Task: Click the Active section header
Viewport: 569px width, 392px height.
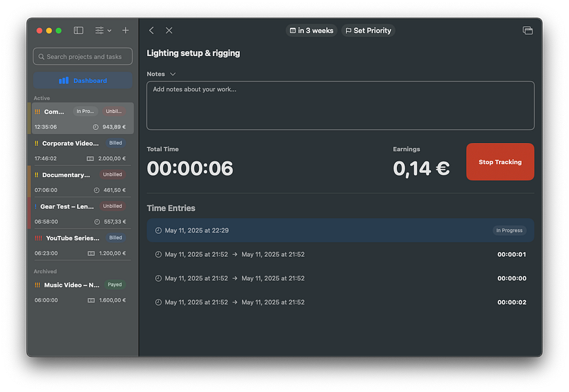Action: point(42,98)
